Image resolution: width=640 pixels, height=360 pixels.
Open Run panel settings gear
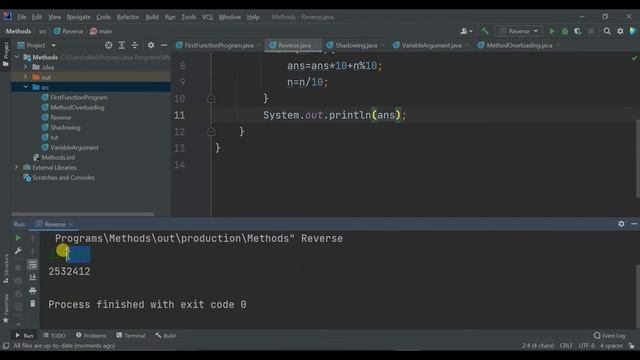point(621,224)
